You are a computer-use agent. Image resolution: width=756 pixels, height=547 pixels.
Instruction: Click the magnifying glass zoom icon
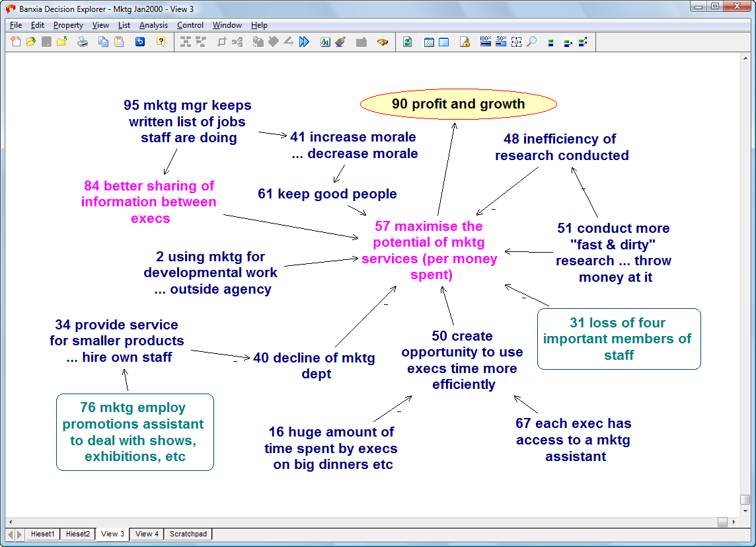coord(531,42)
